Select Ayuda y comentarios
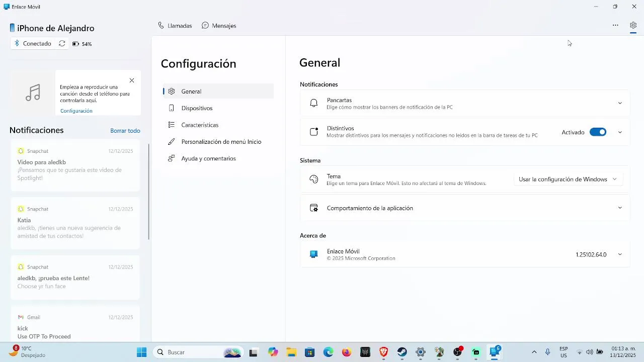Viewport: 644px width, 362px height. tap(218, 158)
